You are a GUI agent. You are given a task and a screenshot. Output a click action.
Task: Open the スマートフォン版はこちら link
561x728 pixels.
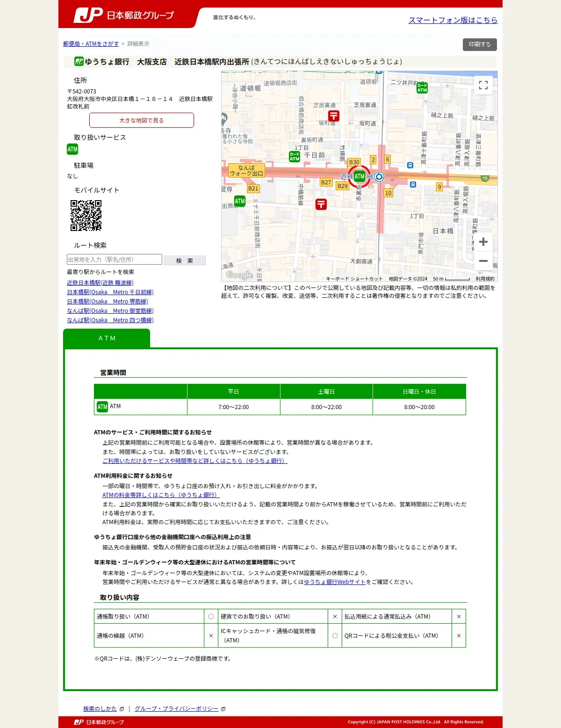(453, 20)
